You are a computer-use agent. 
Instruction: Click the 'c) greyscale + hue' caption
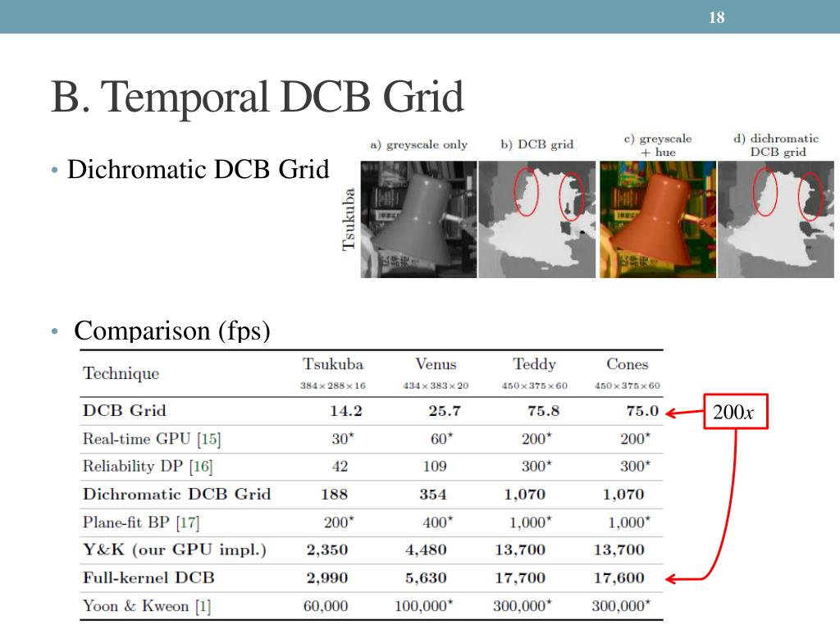pos(658,145)
